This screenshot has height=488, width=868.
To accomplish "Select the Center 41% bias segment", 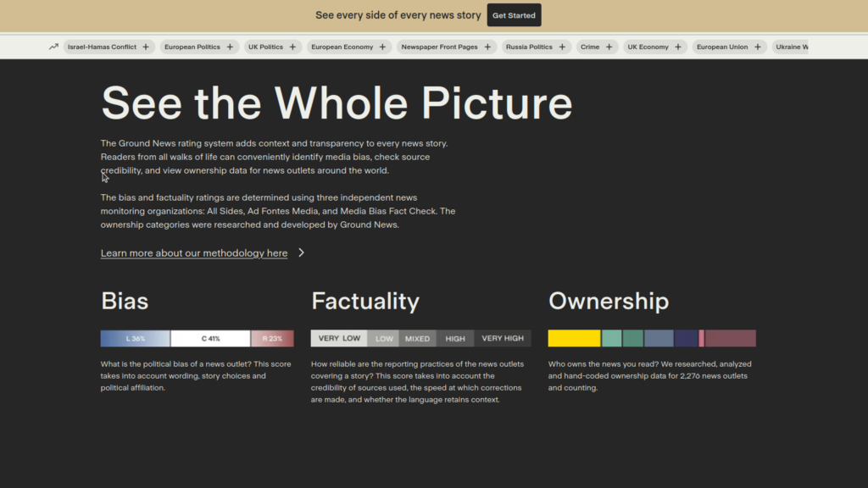I will (x=210, y=339).
